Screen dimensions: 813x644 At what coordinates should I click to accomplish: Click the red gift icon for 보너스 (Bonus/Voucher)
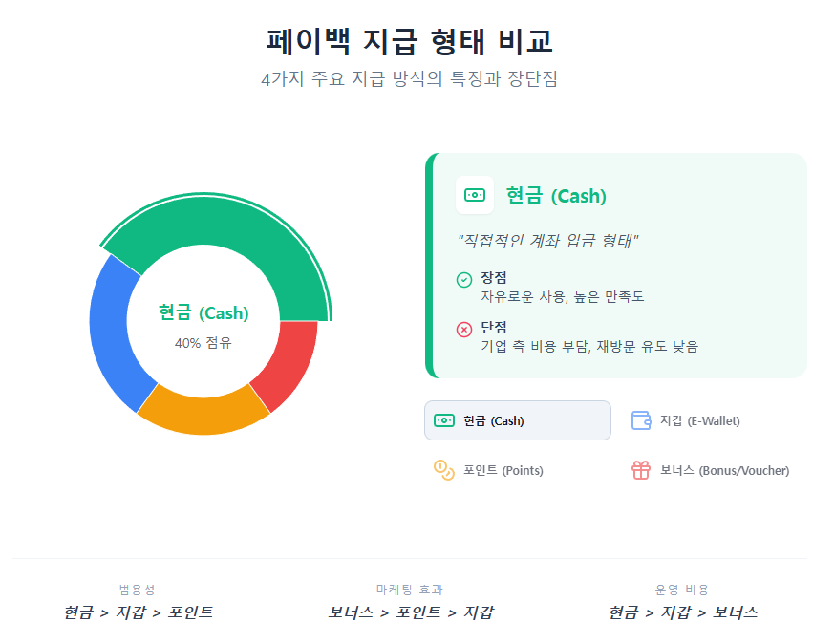640,470
